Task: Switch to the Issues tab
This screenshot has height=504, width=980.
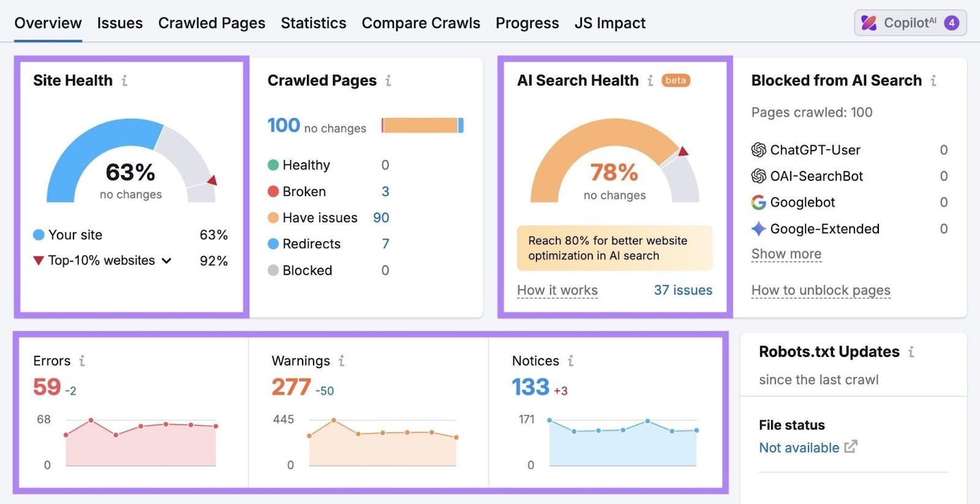Action: (x=119, y=23)
